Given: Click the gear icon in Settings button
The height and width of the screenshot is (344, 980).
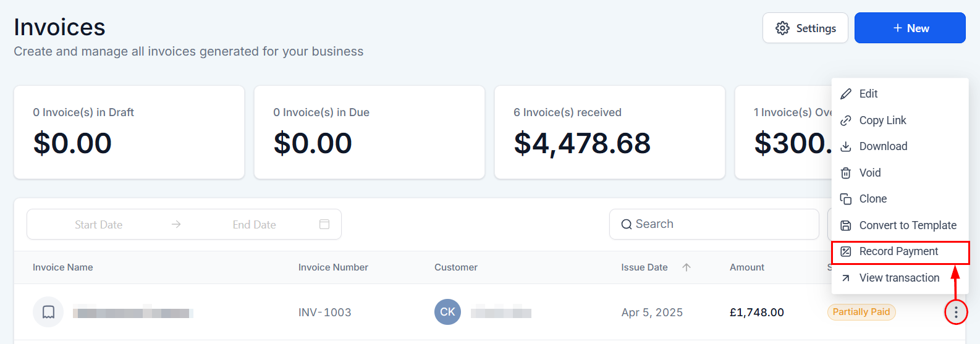Looking at the screenshot, I should [x=782, y=28].
